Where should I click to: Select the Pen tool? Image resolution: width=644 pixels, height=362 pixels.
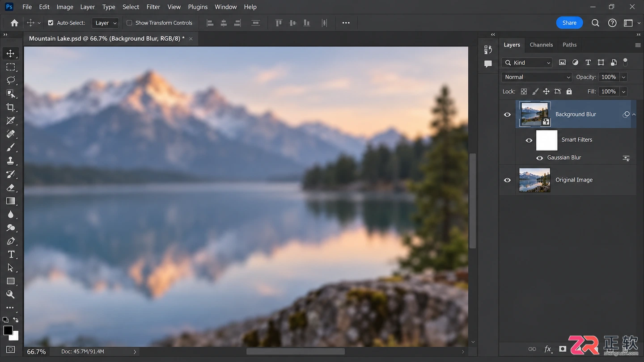coord(11,241)
